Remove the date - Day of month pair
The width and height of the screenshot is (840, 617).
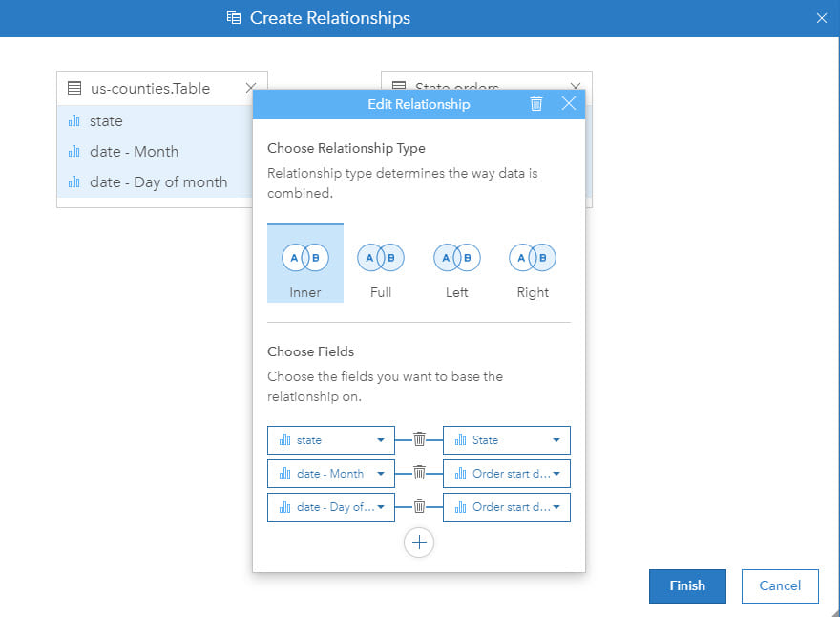pyautogui.click(x=419, y=507)
